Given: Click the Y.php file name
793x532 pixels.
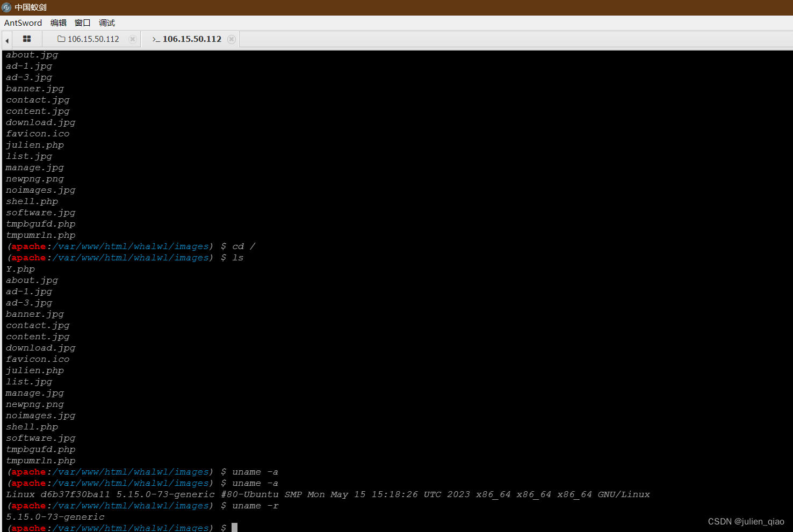Looking at the screenshot, I should [x=20, y=269].
